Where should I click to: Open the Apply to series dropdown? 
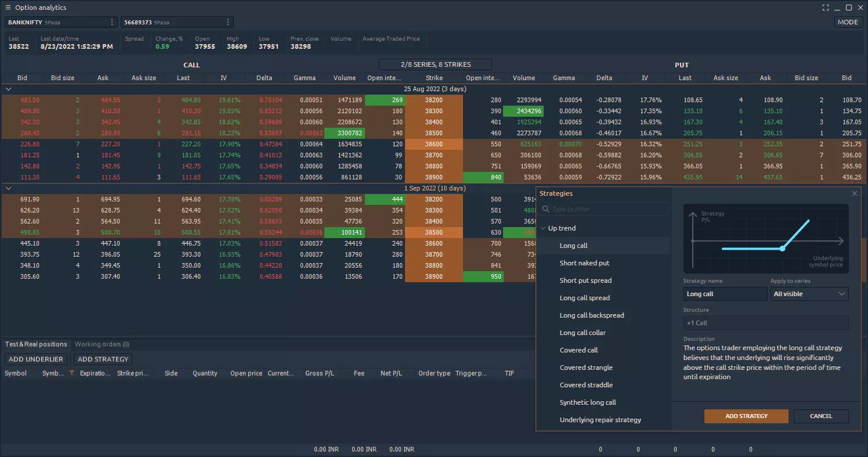(x=809, y=294)
